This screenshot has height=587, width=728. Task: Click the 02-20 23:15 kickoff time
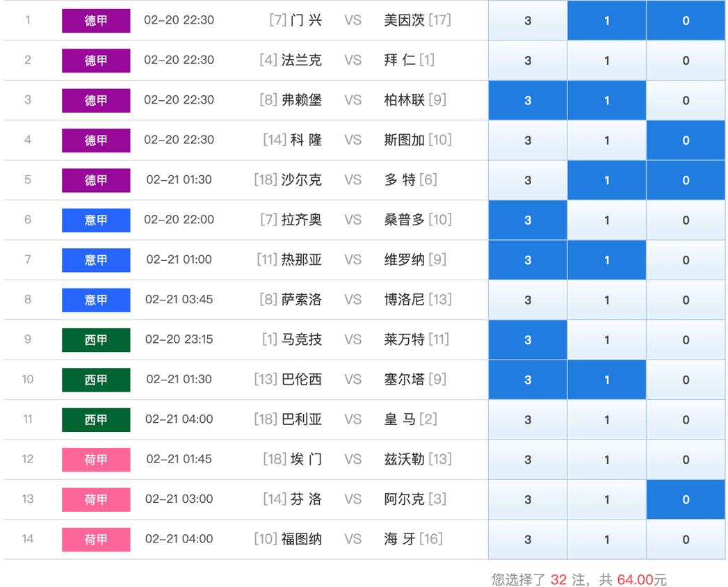[x=179, y=339]
